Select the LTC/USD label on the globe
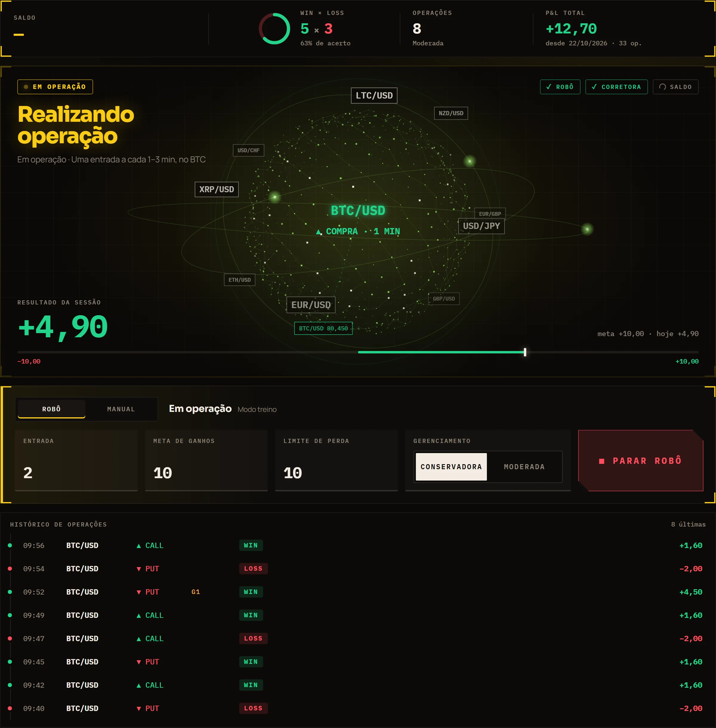 [x=374, y=96]
